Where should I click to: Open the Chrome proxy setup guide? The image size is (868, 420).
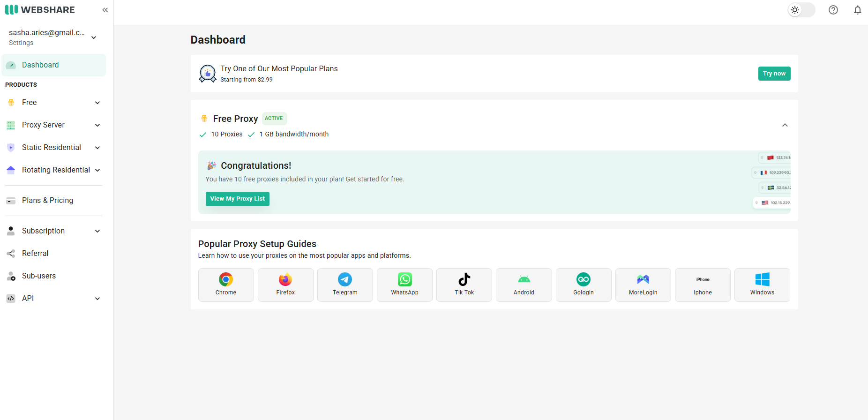click(x=226, y=285)
